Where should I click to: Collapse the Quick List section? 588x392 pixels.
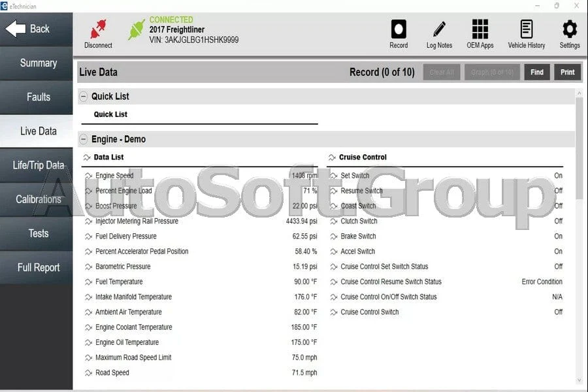83,97
